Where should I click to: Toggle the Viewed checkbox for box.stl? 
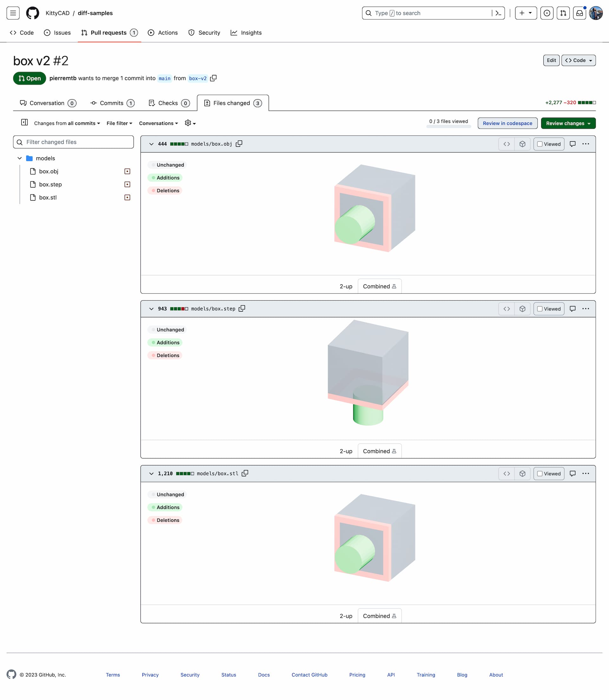539,473
